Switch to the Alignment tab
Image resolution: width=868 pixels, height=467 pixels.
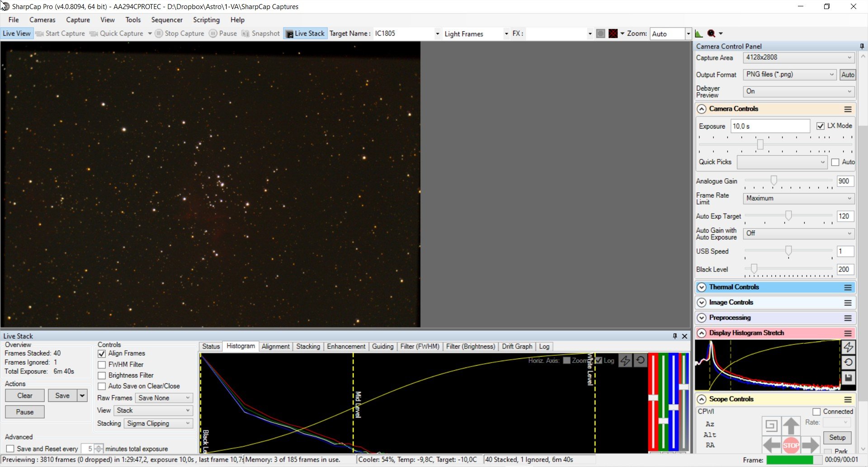tap(275, 347)
